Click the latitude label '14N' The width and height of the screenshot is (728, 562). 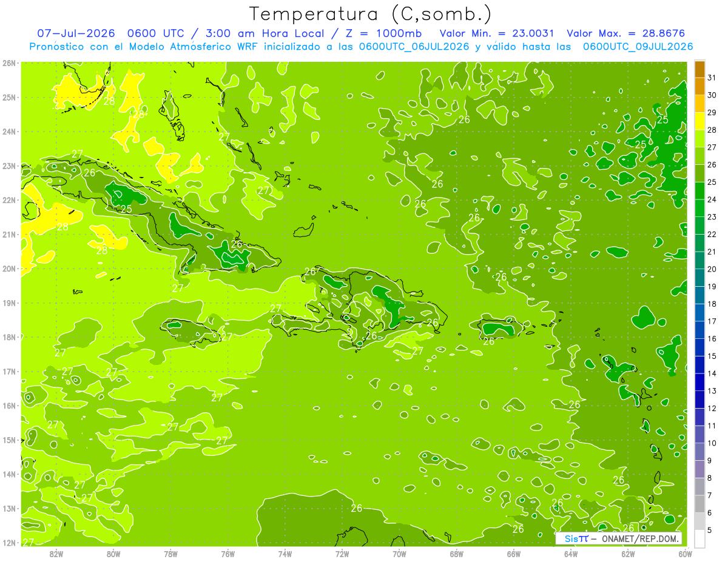click(9, 474)
